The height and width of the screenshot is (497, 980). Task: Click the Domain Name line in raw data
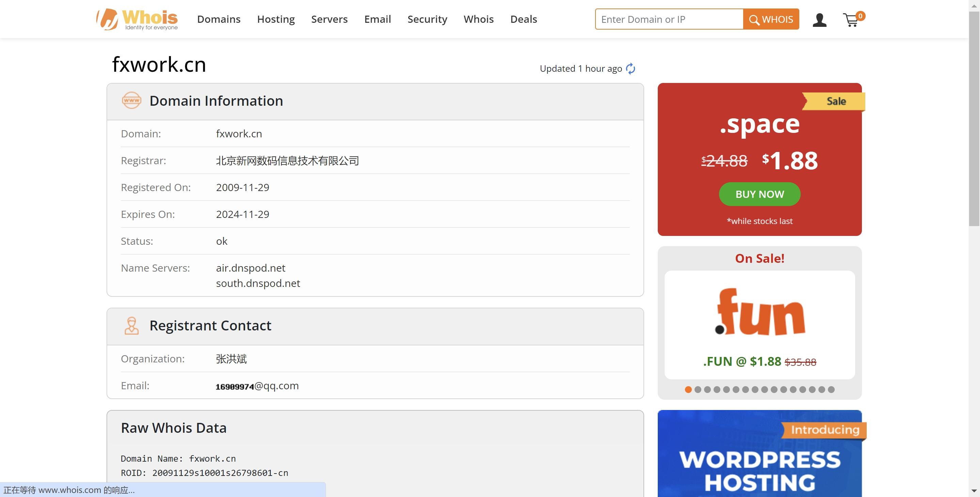(x=178, y=459)
